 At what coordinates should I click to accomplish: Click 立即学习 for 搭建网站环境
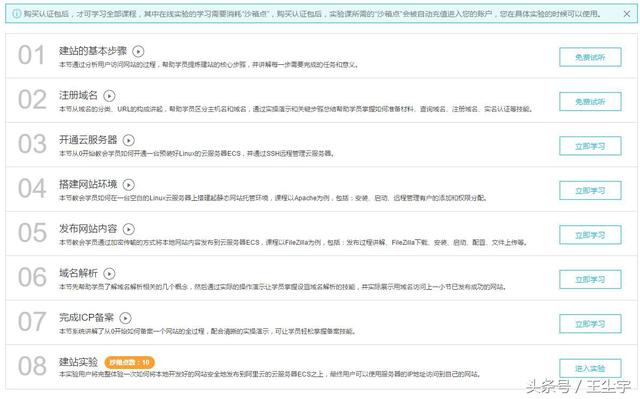coord(590,191)
